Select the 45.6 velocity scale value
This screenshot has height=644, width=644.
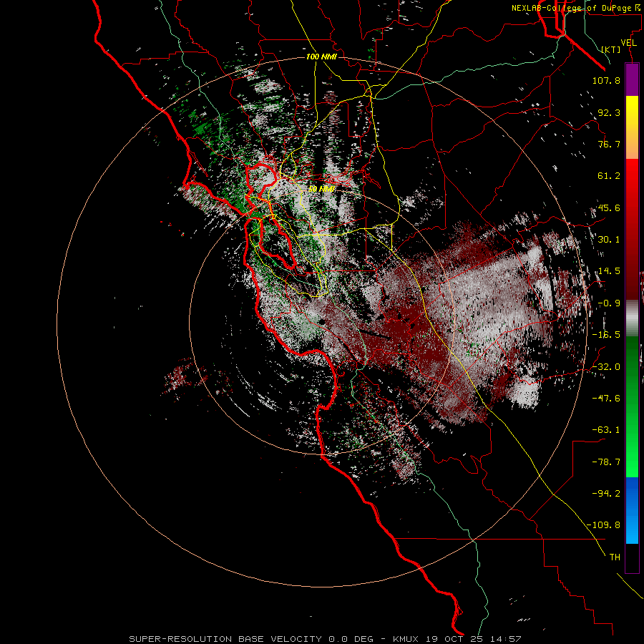click(x=609, y=208)
